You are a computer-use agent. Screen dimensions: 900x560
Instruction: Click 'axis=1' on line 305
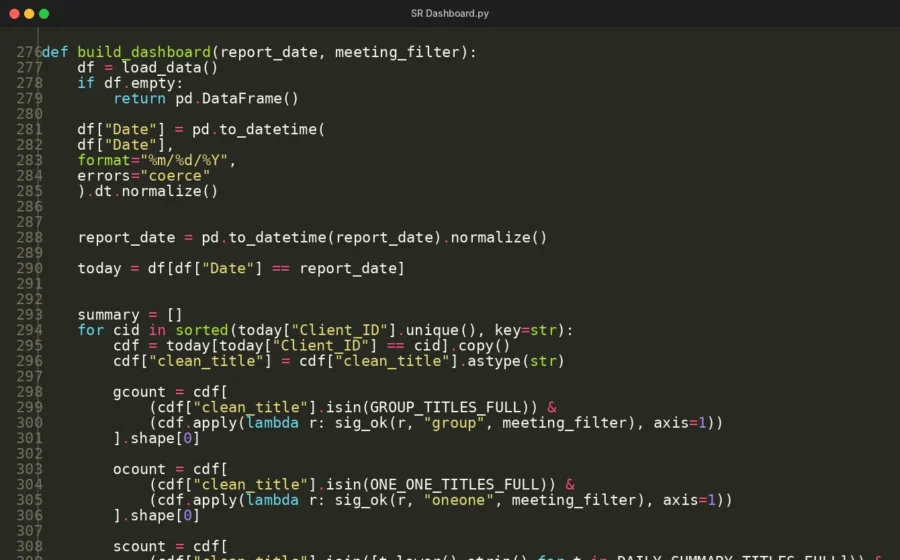point(689,501)
